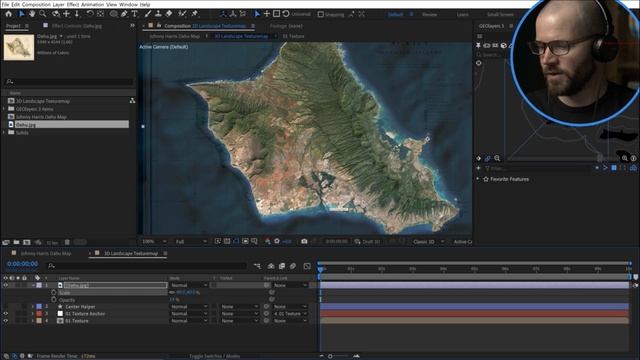The height and width of the screenshot is (360, 640).
Task: Click the Default workspace label
Action: click(x=395, y=14)
